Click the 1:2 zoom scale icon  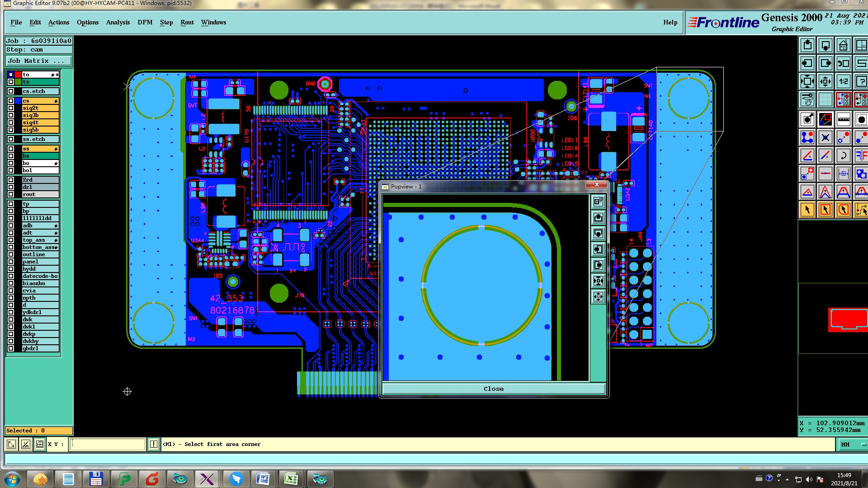pos(843,82)
